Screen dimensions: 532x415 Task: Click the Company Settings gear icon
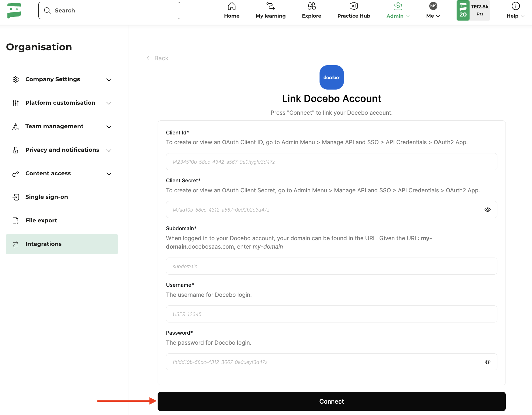tap(16, 80)
